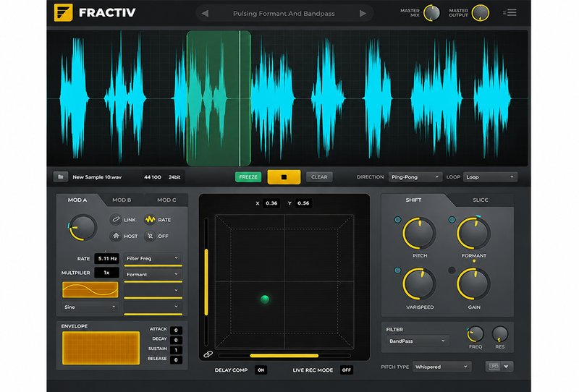Click the Attack value field
This screenshot has height=392, width=579.
pyautogui.click(x=176, y=330)
